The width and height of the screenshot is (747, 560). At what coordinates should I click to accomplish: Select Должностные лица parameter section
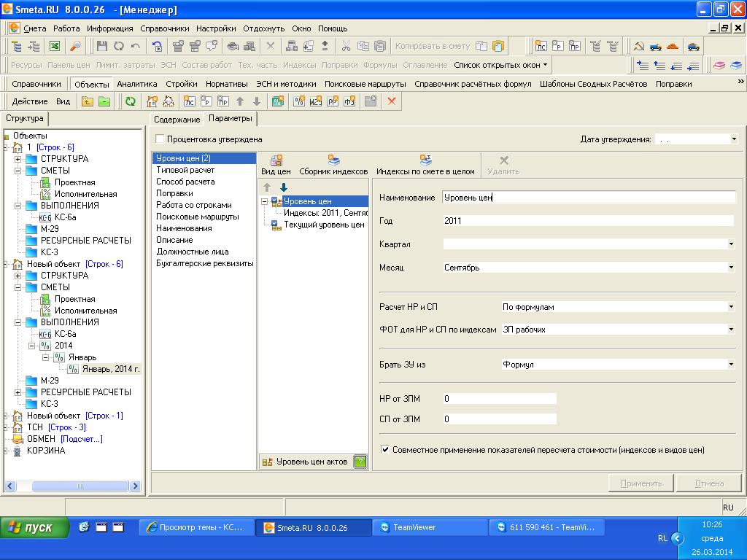193,252
